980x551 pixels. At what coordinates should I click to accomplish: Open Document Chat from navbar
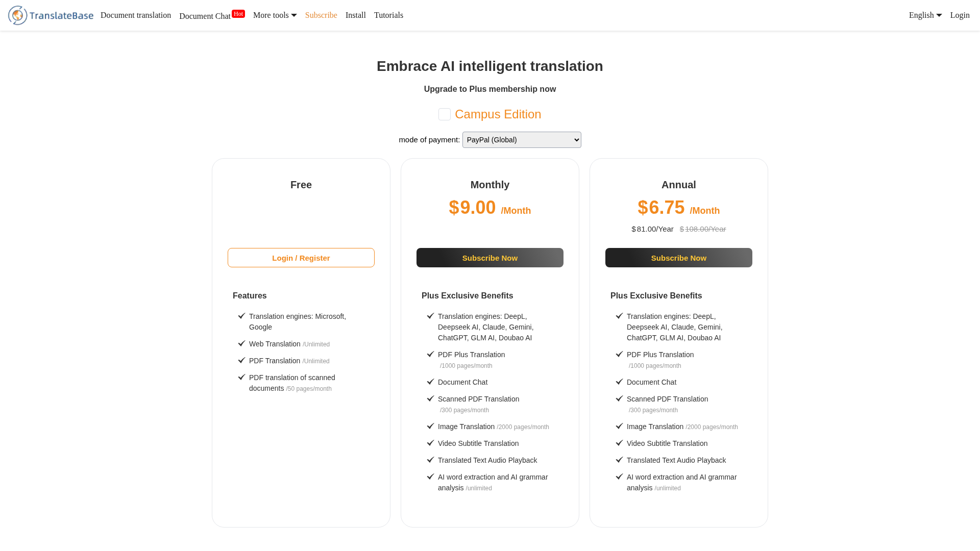pyautogui.click(x=205, y=16)
